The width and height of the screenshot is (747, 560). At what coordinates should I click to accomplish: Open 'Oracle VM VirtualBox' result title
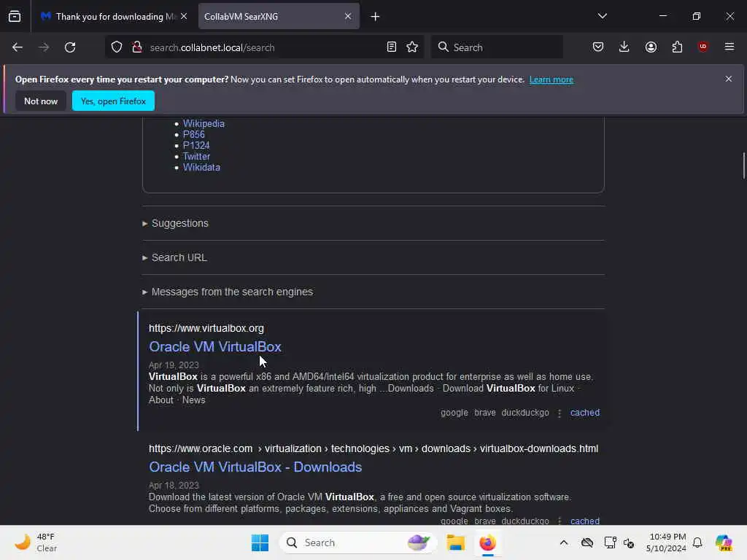pos(215,346)
